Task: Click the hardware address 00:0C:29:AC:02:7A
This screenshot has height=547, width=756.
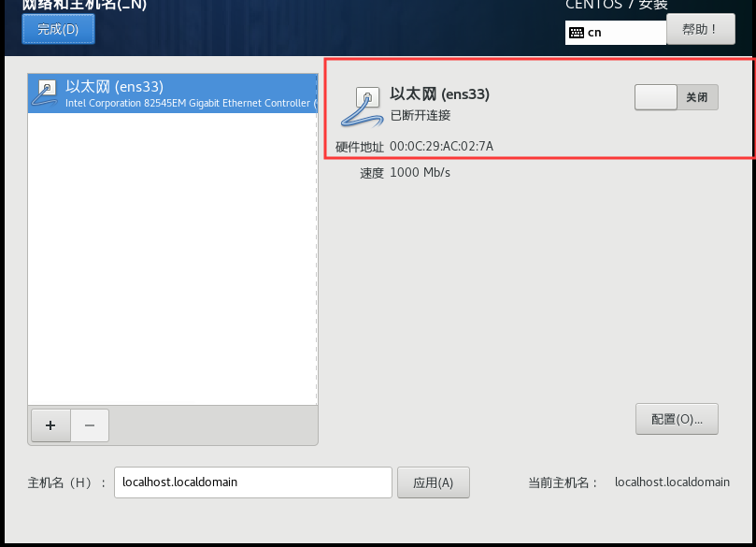Action: pos(441,146)
